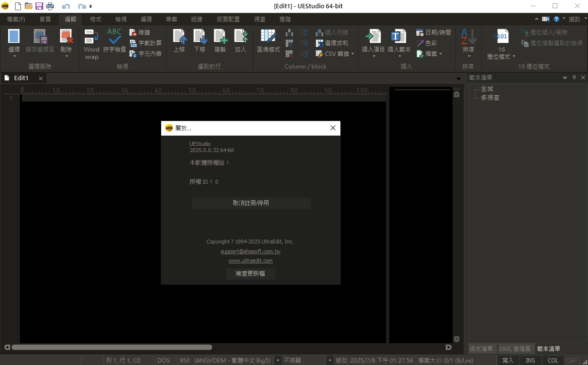Switch to the 視窗 window tab
The height and width of the screenshot is (365, 588).
pyautogui.click(x=260, y=19)
